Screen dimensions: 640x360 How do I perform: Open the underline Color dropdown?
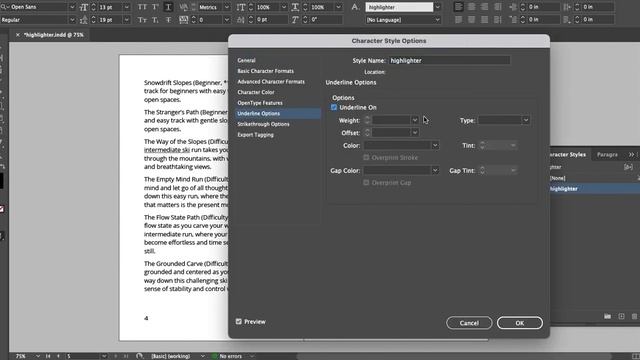pos(435,145)
